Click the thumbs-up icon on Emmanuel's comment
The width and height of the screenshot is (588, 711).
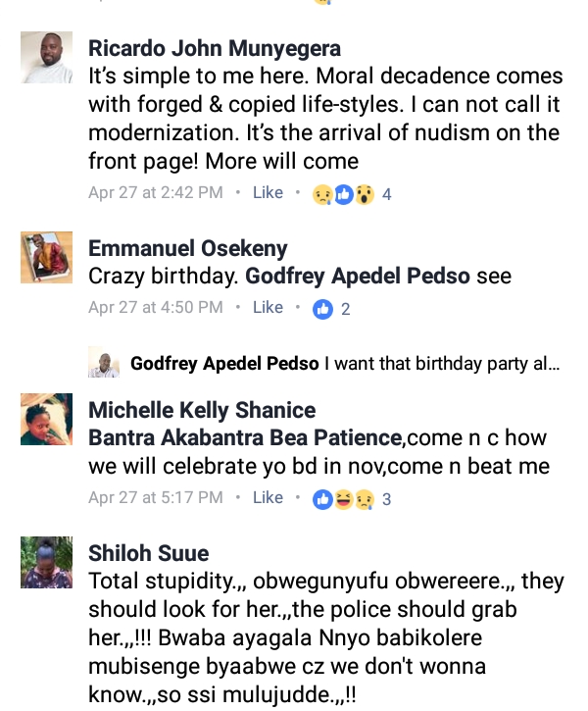click(x=322, y=309)
